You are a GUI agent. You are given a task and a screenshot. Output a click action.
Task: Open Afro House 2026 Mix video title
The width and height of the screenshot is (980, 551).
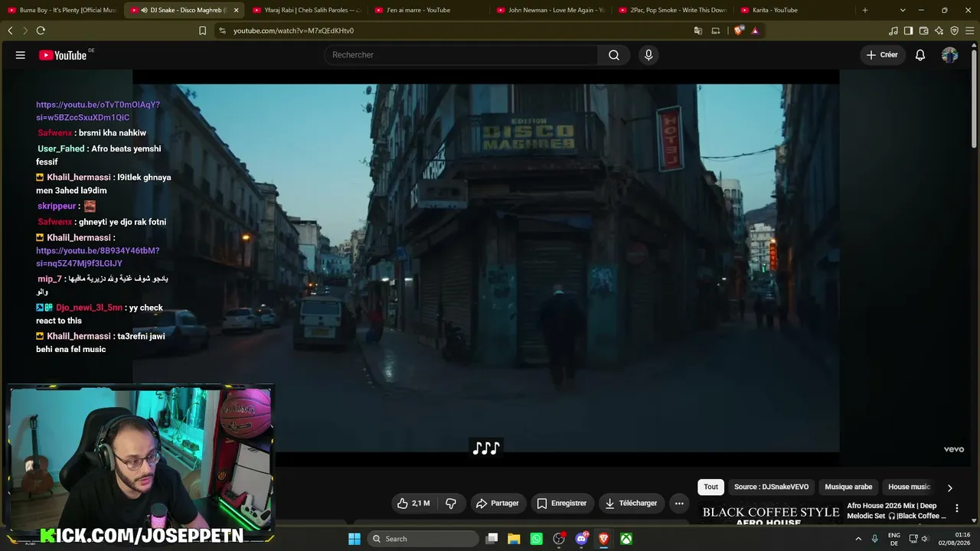point(896,510)
